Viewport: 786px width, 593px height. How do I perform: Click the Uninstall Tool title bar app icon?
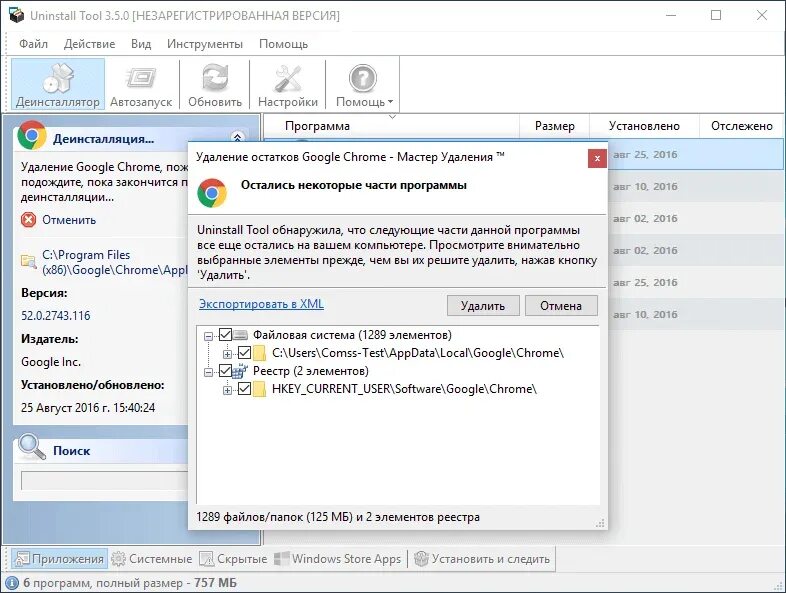(17, 15)
